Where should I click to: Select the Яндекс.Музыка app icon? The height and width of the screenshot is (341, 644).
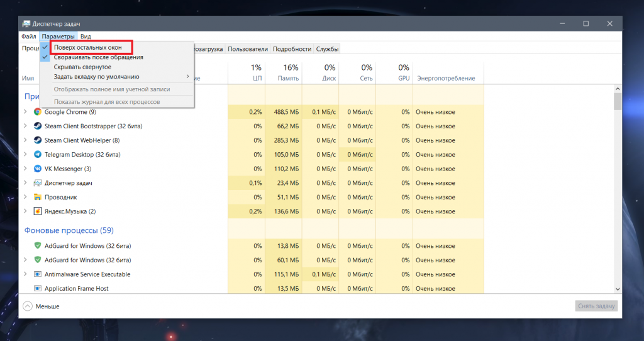coord(38,211)
